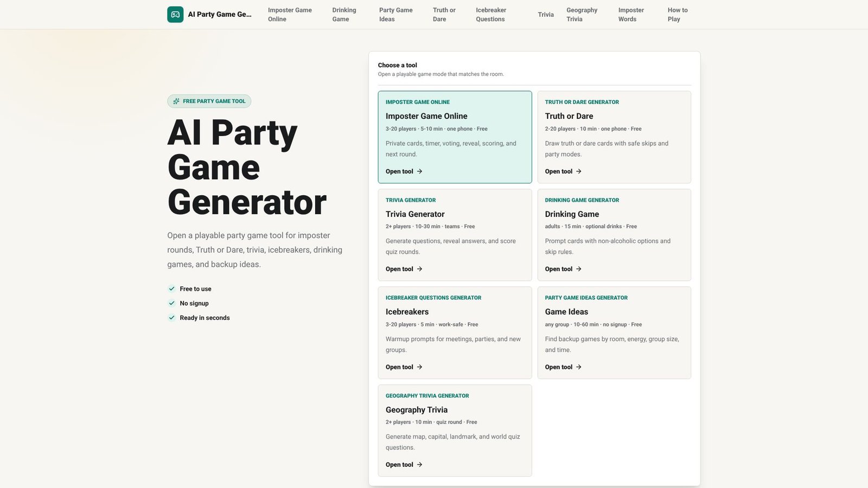Click the FREE PARTY GAME TOOL badge text

pos(214,101)
